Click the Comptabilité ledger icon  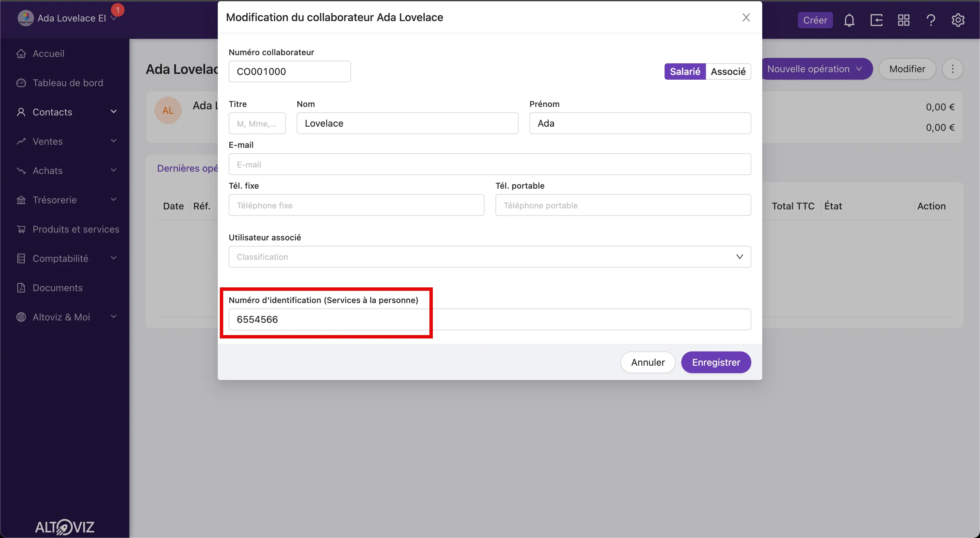pos(21,258)
